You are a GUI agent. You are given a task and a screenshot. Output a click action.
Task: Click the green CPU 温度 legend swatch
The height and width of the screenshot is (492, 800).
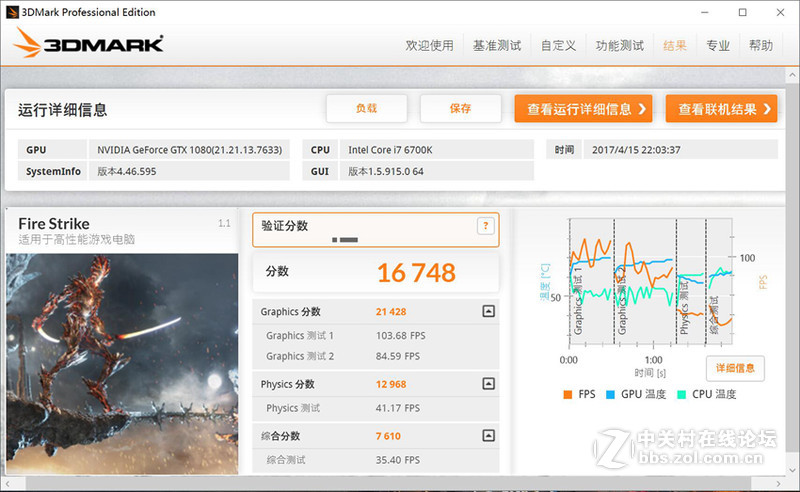tap(681, 395)
